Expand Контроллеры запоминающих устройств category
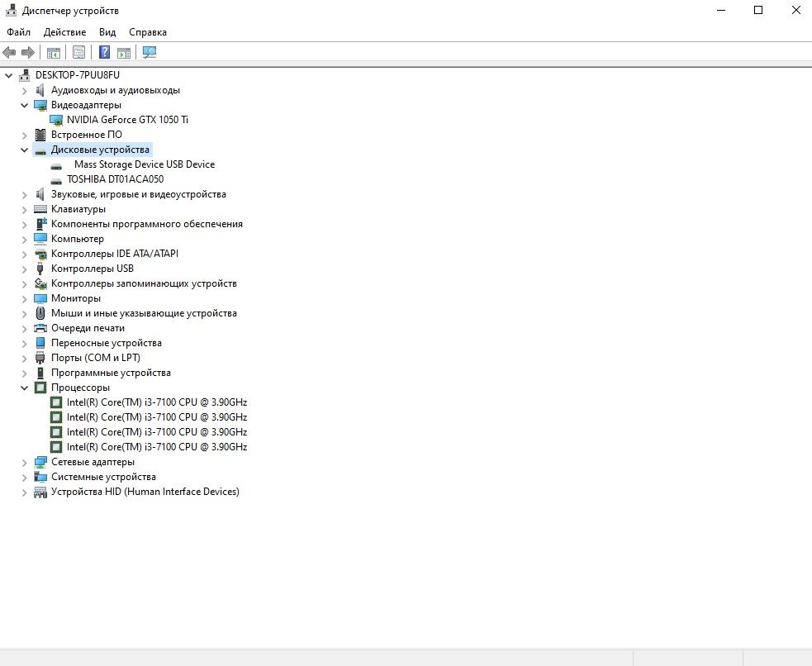This screenshot has height=666, width=812. pyautogui.click(x=24, y=283)
